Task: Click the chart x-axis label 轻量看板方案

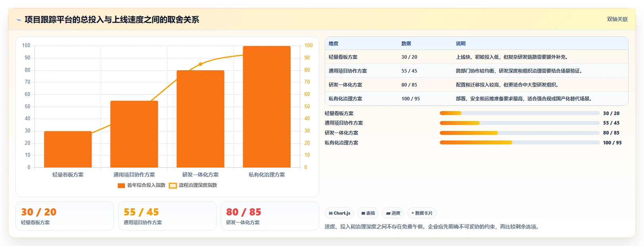Action: pos(68,175)
